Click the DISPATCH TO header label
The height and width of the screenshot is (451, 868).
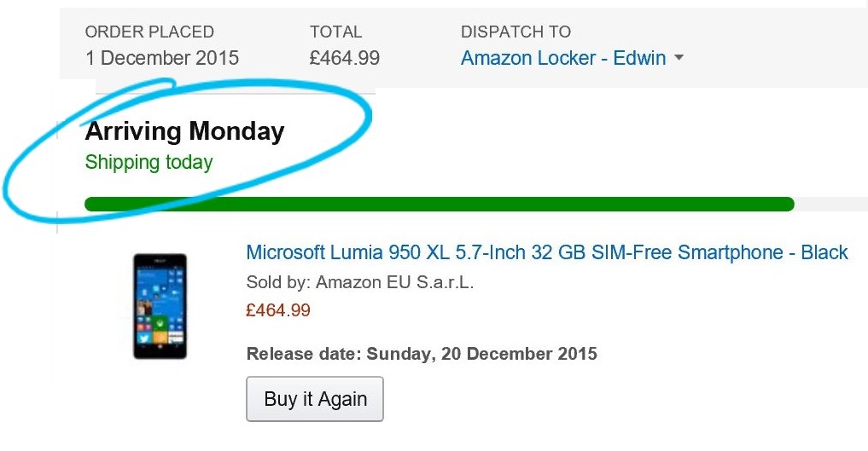point(516,32)
